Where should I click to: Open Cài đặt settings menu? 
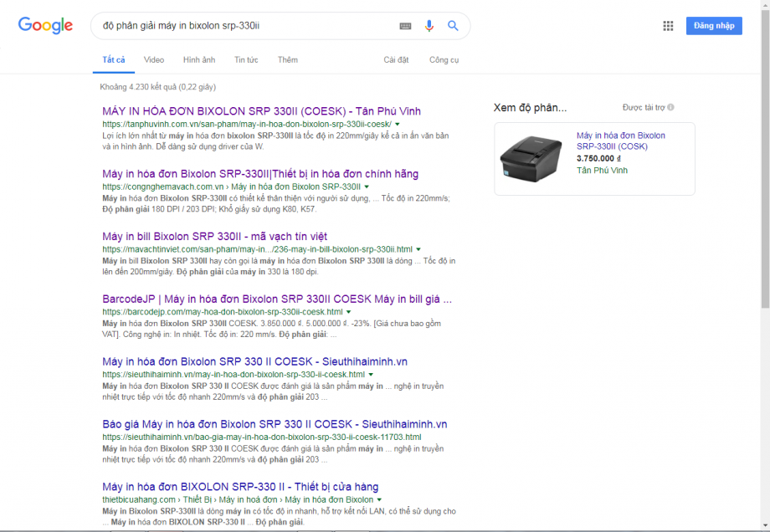[396, 60]
